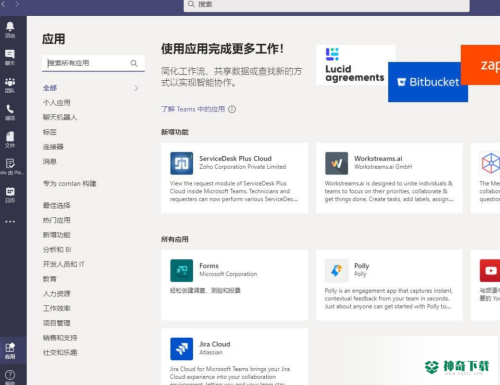The image size is (500, 385).
Task: Select the 个人应用 category
Action: (57, 103)
